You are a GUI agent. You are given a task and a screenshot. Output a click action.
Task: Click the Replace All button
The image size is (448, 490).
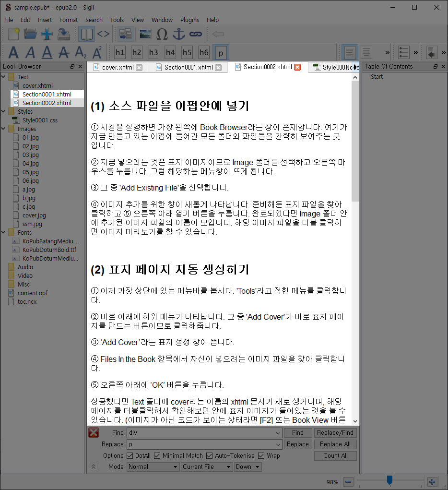click(335, 444)
